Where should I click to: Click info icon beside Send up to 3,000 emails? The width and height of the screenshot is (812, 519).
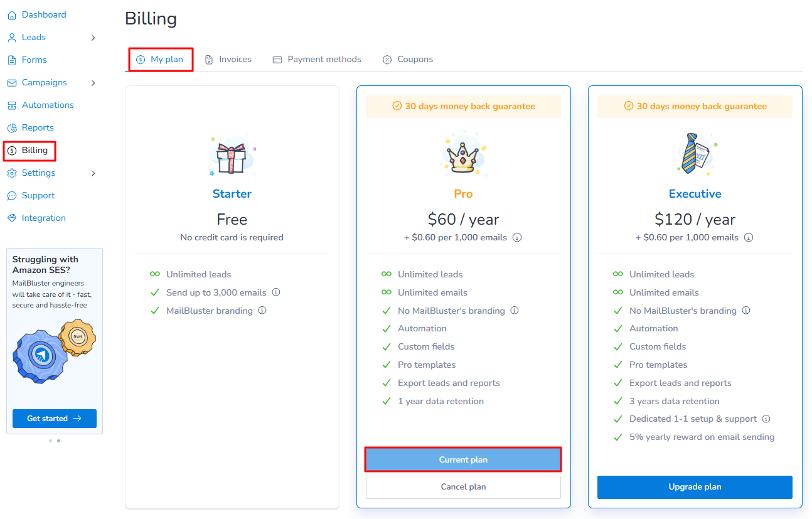pos(276,292)
